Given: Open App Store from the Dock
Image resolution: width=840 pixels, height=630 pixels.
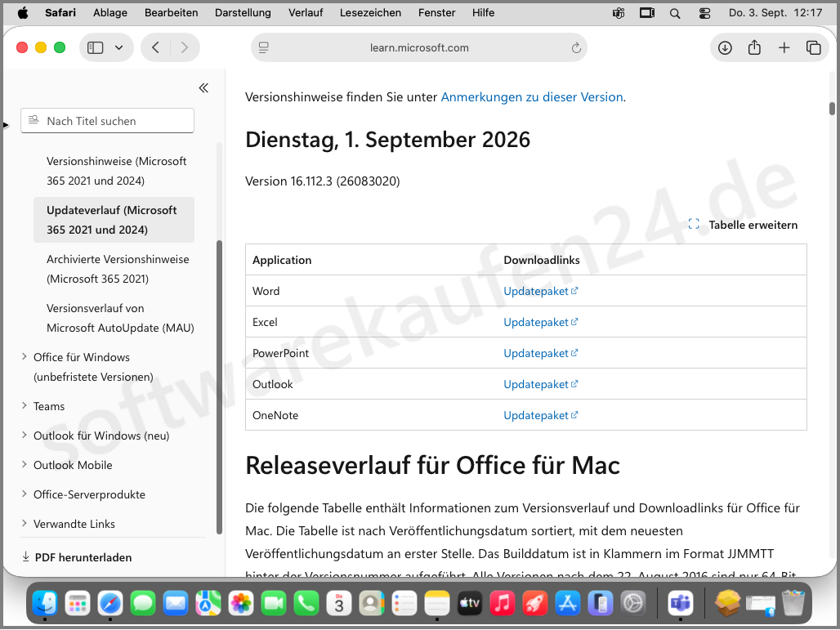Looking at the screenshot, I should pyautogui.click(x=568, y=604).
